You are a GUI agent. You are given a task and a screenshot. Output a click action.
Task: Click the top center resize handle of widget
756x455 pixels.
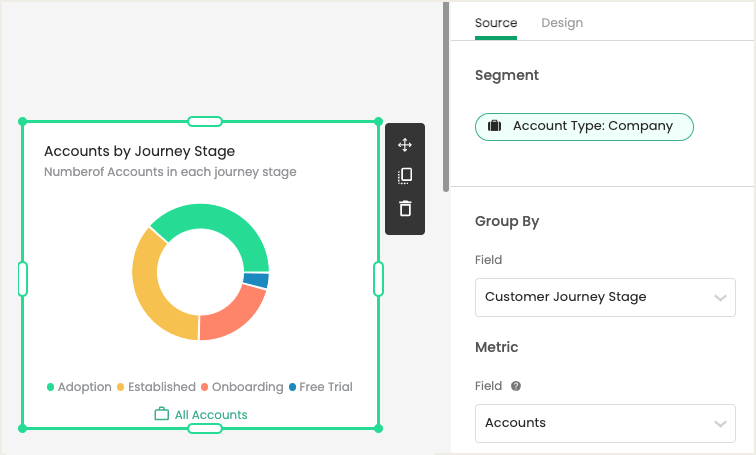pos(204,121)
